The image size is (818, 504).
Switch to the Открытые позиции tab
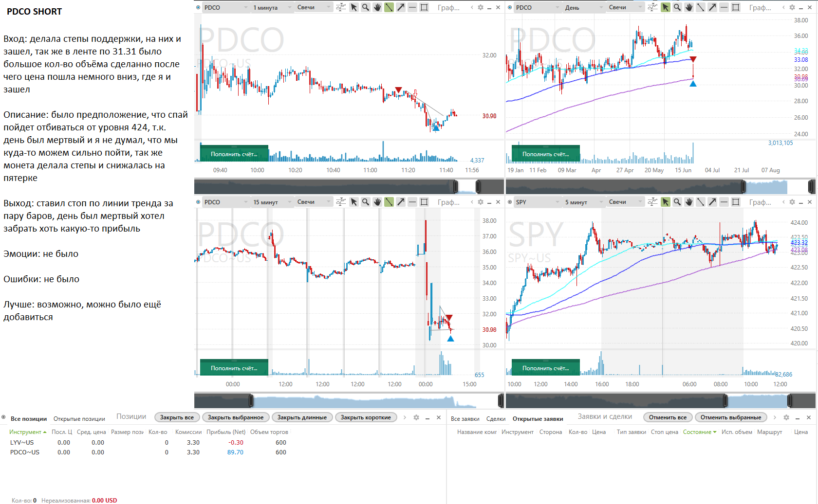point(79,419)
